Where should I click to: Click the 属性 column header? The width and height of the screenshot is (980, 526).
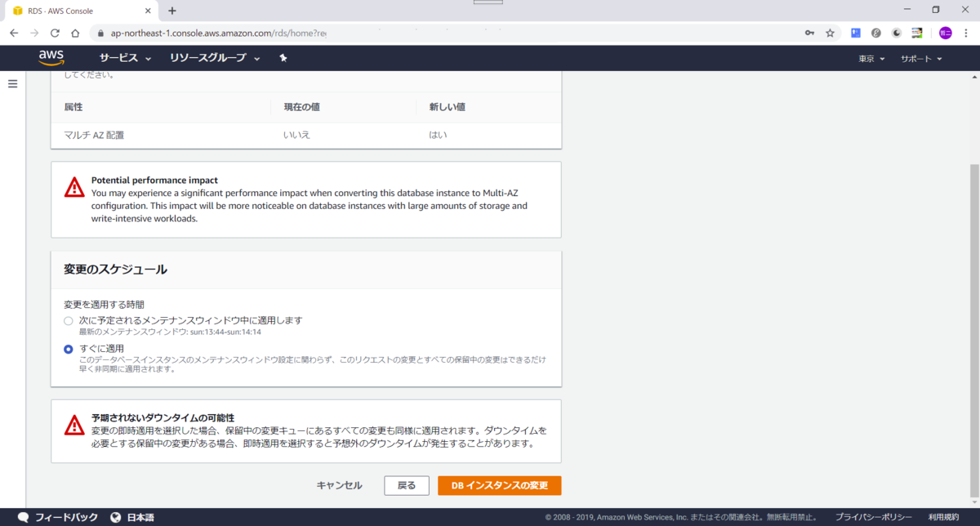[73, 107]
